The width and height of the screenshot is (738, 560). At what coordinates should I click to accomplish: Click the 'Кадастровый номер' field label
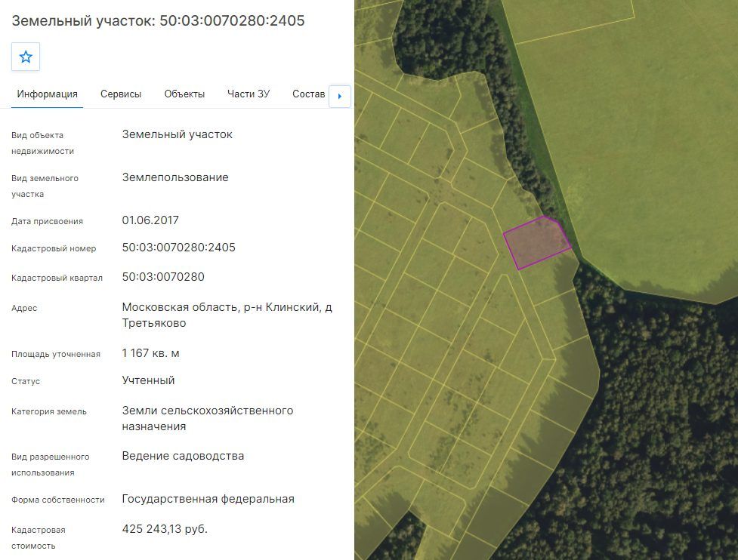[54, 248]
